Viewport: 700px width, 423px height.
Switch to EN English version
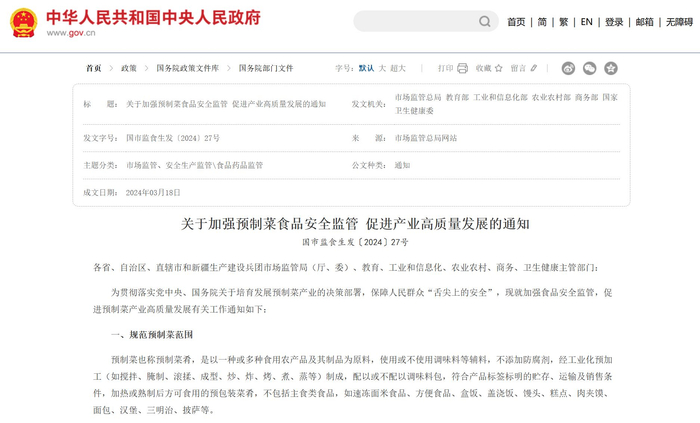[x=586, y=22]
